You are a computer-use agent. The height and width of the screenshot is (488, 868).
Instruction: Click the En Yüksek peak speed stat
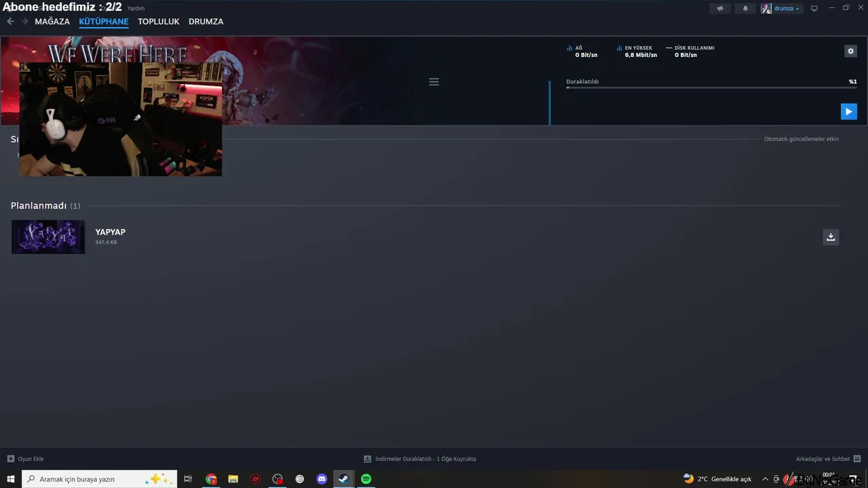point(637,52)
